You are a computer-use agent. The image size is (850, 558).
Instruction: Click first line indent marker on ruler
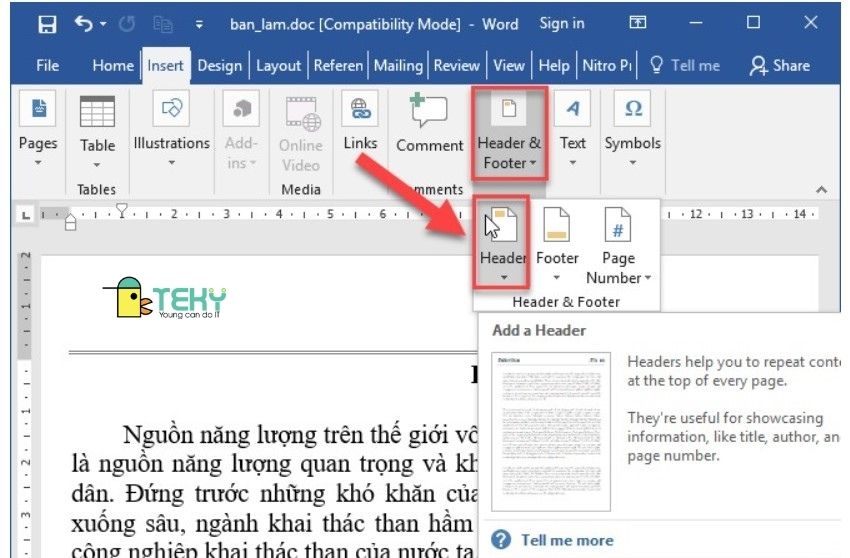(x=121, y=210)
